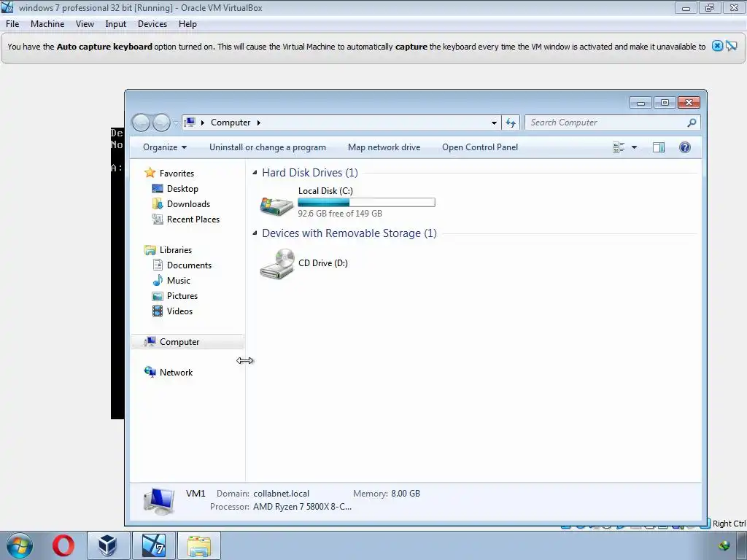Open VirtualBox Manager taskbar icon
The image size is (747, 560).
[x=108, y=545]
